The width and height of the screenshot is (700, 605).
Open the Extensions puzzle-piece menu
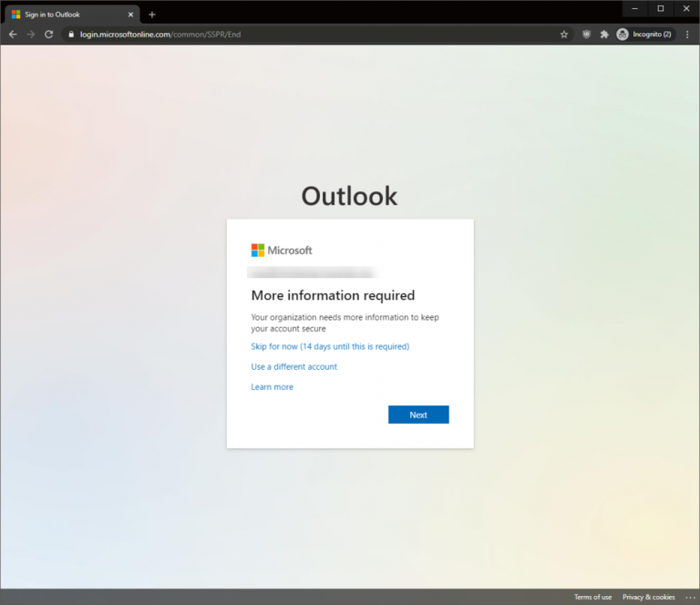[604, 35]
